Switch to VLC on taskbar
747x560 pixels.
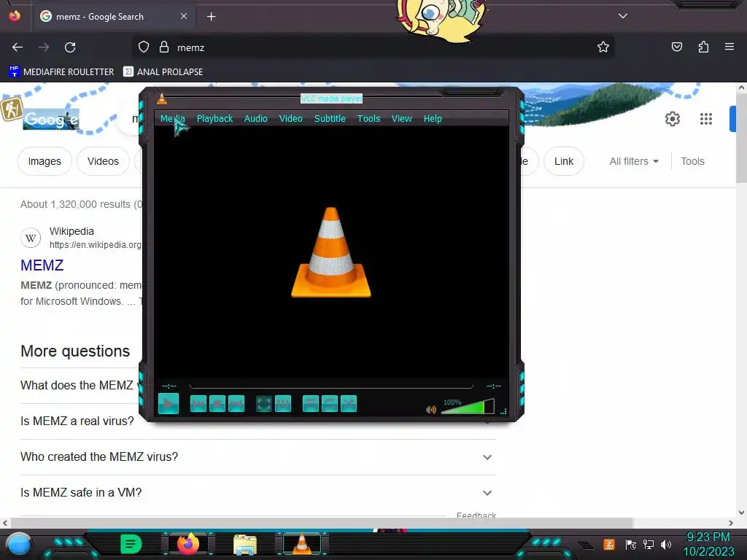pyautogui.click(x=301, y=544)
